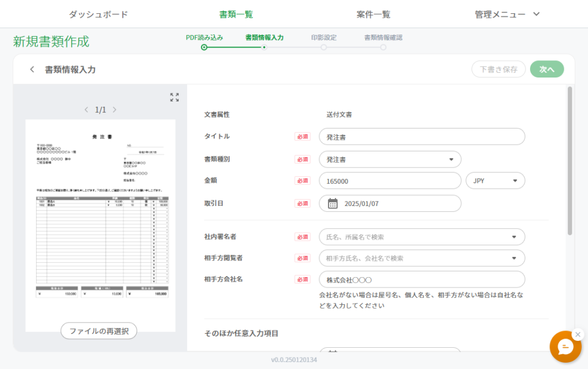Open the 相手方閲覧者 search dropdown
Image resolution: width=588 pixels, height=369 pixels.
tap(422, 258)
